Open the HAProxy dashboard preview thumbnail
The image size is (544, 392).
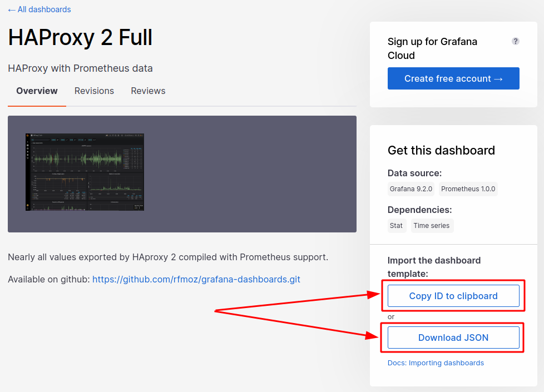85,172
